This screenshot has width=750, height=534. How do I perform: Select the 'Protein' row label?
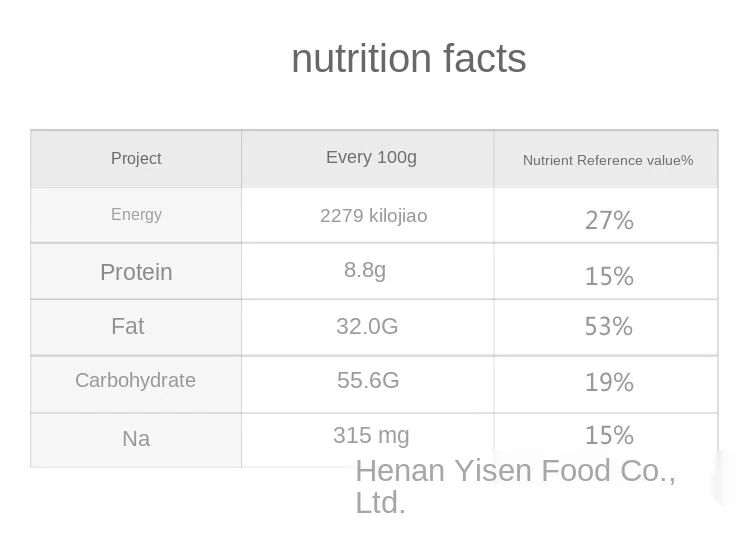[136, 272]
